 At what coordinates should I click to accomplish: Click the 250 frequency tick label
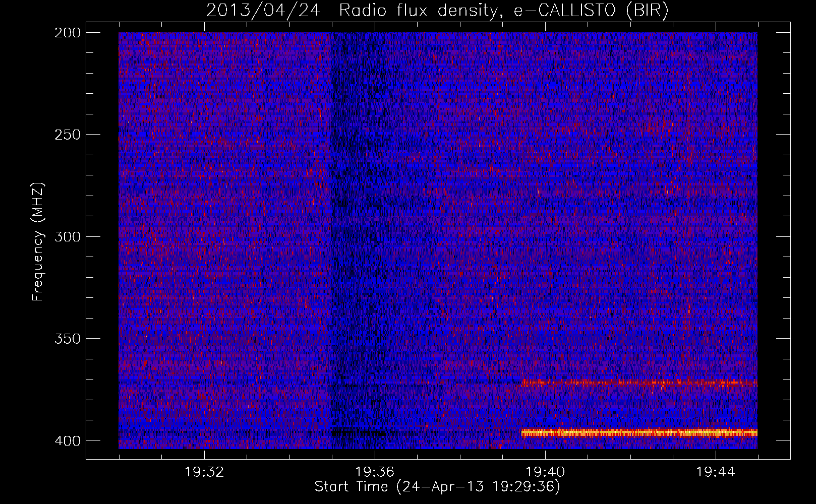pyautogui.click(x=67, y=135)
